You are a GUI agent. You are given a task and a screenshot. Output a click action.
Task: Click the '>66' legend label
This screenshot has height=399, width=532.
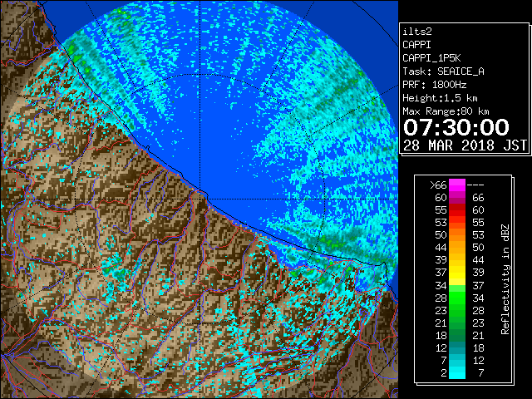pos(438,185)
